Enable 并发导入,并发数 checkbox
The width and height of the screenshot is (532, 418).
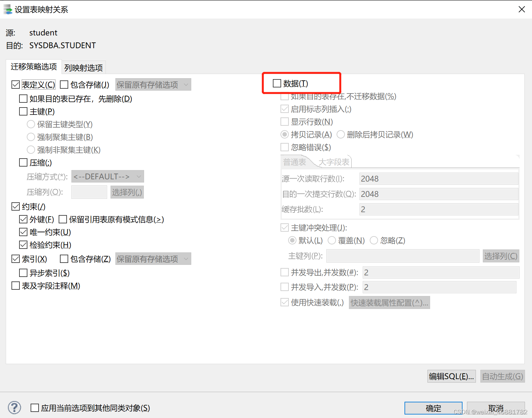point(285,287)
